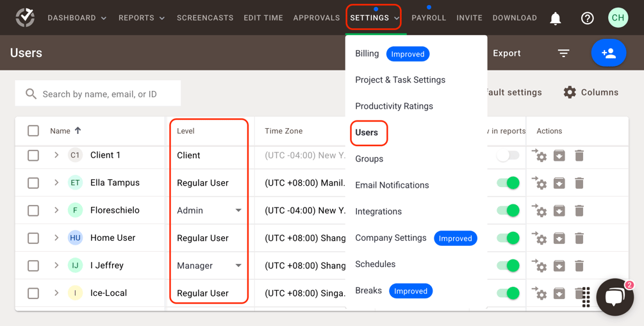Archive Floreschielo using archive icon

pyautogui.click(x=559, y=211)
